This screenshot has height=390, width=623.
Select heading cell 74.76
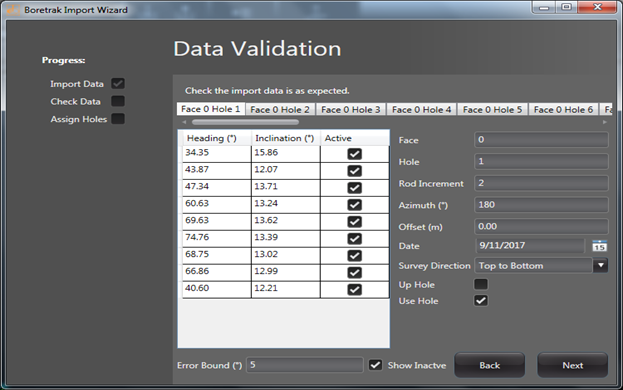[217, 239]
